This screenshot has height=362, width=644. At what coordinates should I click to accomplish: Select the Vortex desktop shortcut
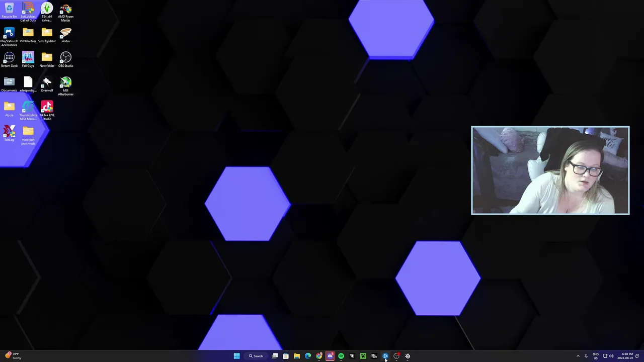(x=65, y=36)
